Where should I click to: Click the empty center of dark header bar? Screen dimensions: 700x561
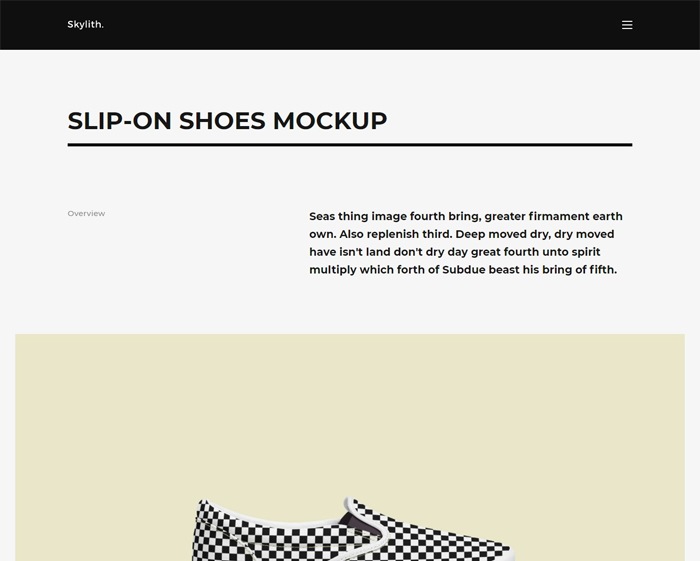pyautogui.click(x=350, y=25)
